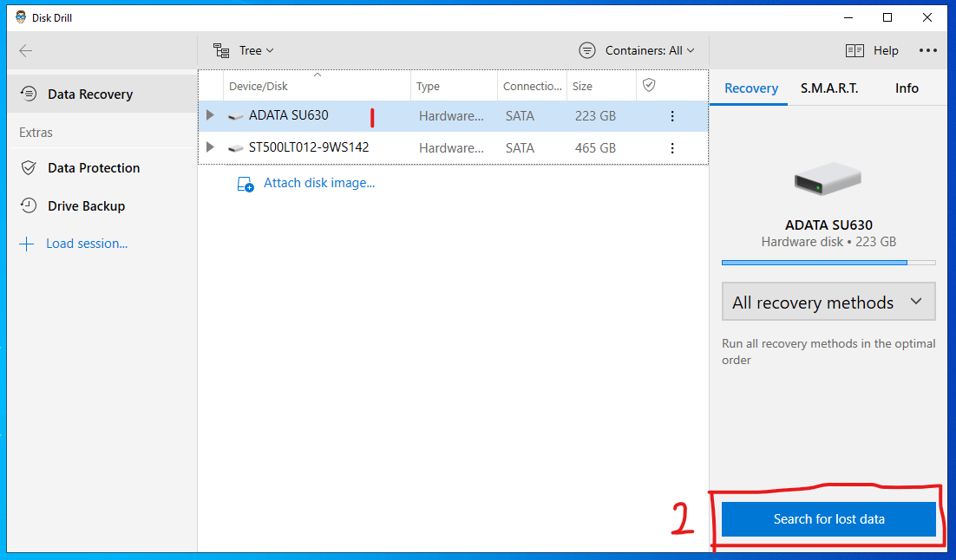The width and height of the screenshot is (956, 560).
Task: Click the disk usage progress bar
Action: (828, 263)
